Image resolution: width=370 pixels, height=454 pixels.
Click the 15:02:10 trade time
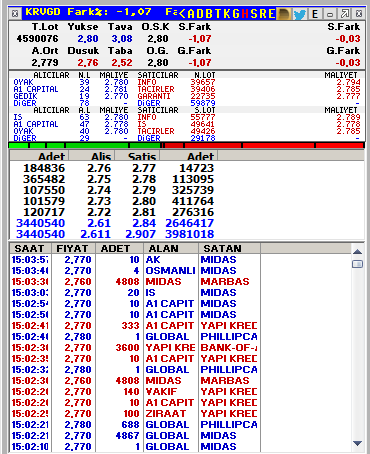click(30, 447)
